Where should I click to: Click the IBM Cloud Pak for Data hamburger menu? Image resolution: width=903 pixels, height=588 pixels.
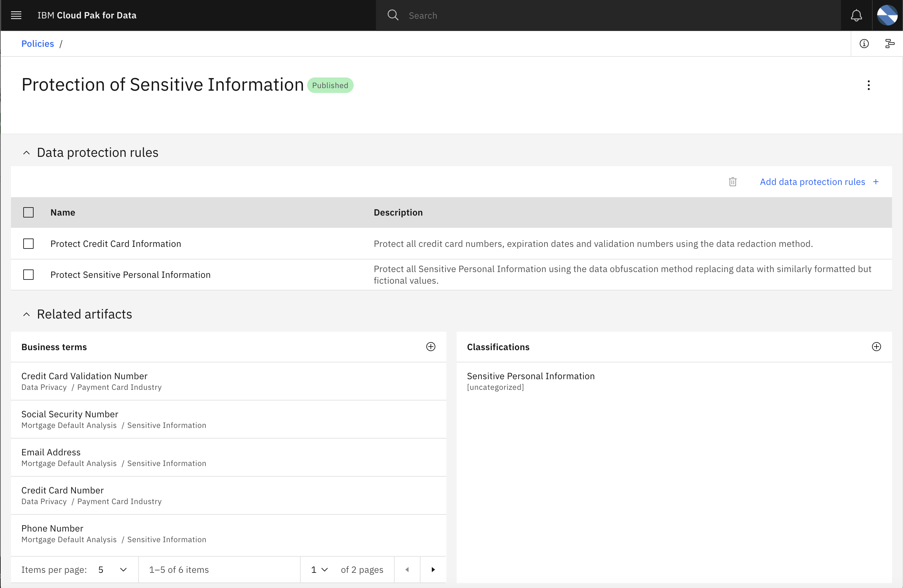coord(16,15)
